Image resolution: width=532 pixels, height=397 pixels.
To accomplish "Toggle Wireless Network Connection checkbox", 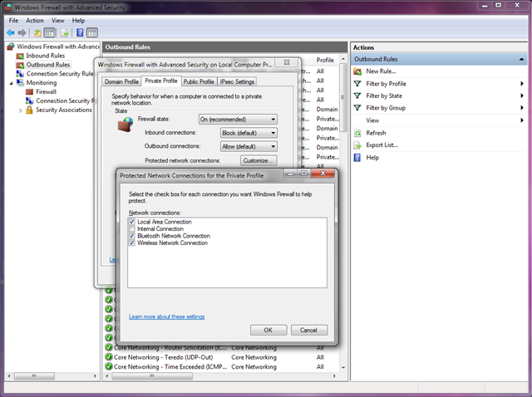I will pyautogui.click(x=132, y=243).
